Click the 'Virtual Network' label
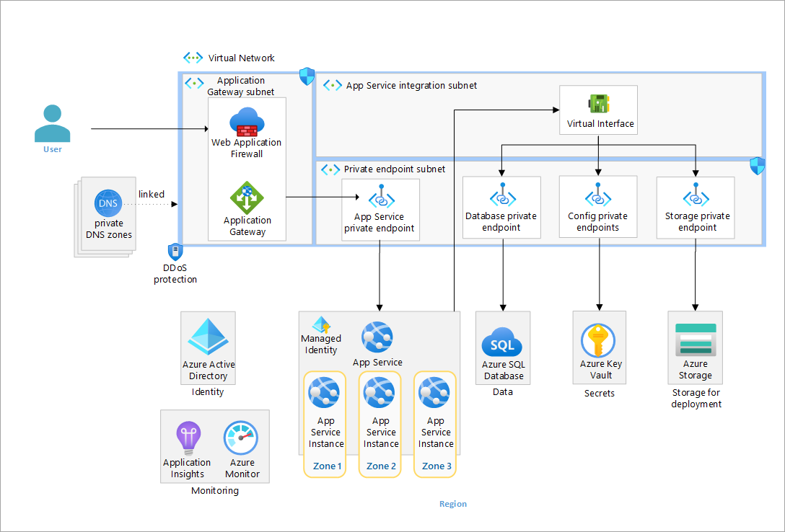 tap(241, 58)
